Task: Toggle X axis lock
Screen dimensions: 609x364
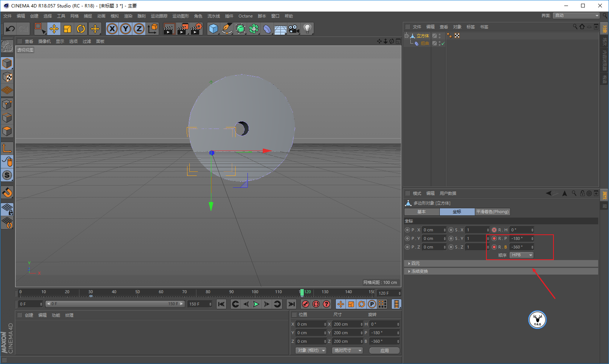Action: 112,29
